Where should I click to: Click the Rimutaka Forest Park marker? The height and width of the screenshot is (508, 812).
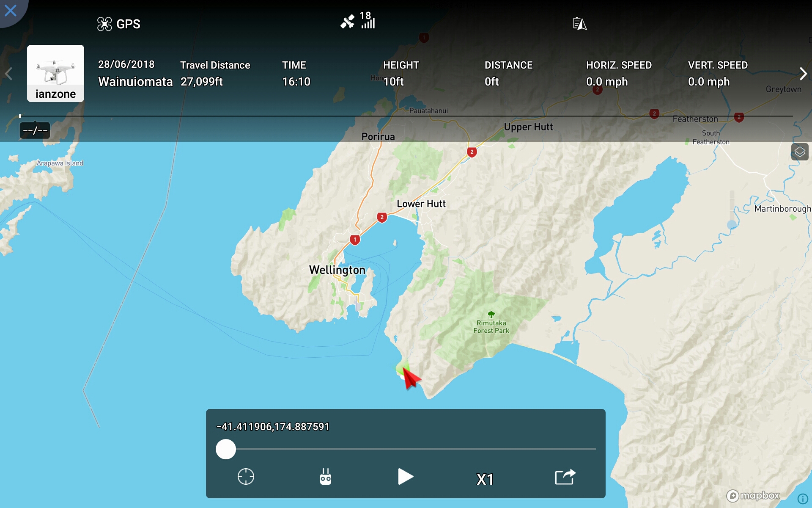491,323
